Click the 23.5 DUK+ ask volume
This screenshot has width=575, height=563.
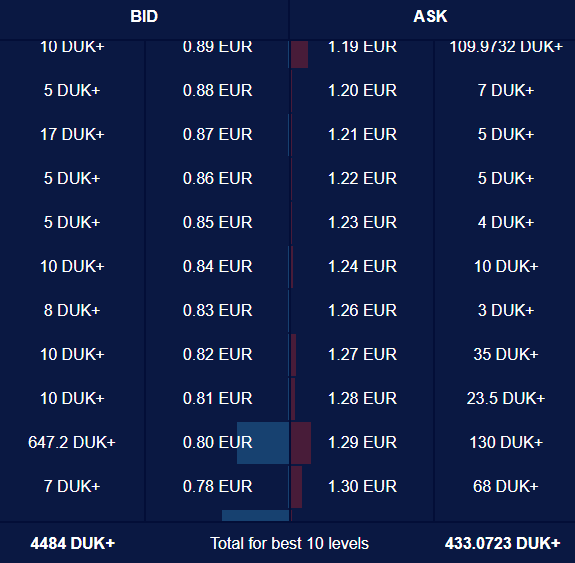(x=506, y=398)
